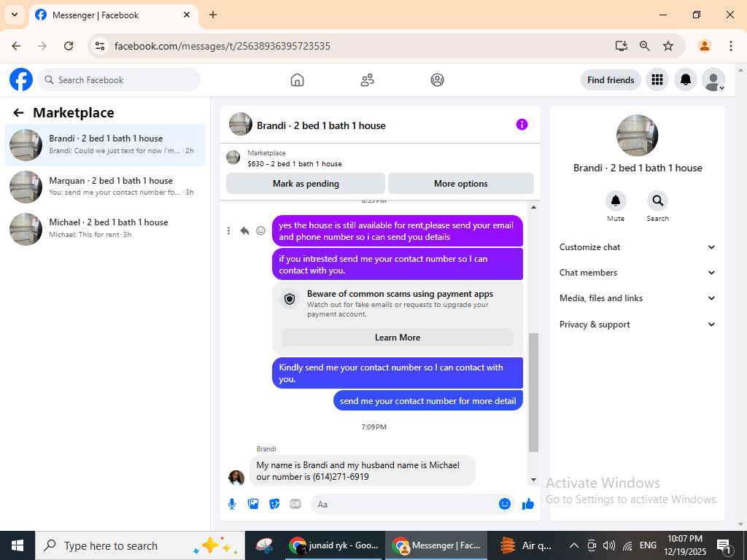
Task: Open Windows notification center icon
Action: [x=724, y=545]
